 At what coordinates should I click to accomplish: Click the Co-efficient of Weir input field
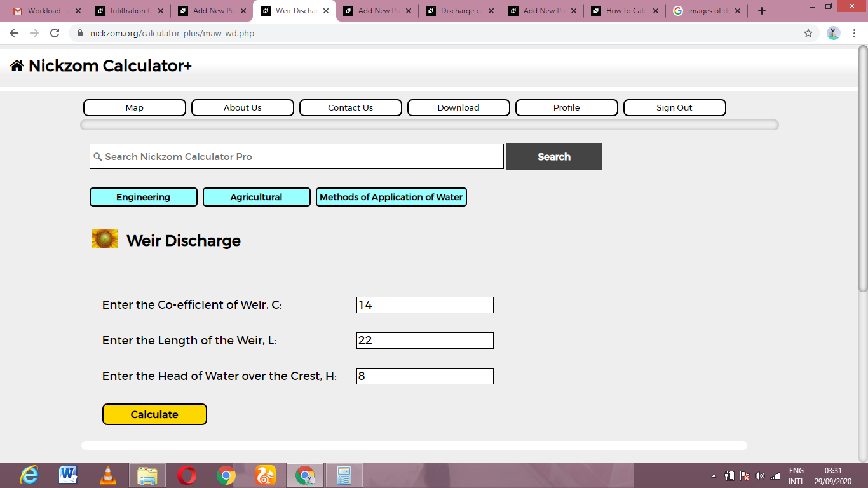(425, 305)
